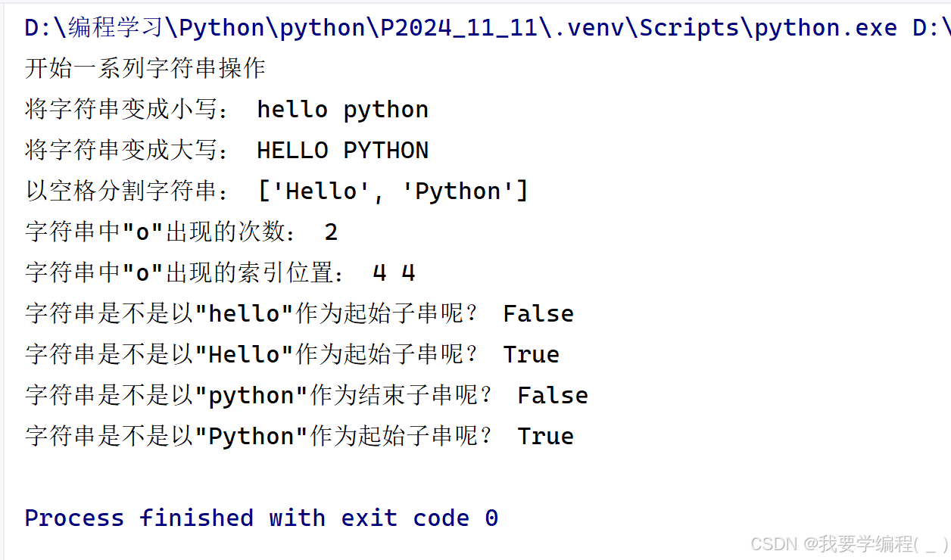Viewport: 951px width, 560px height.
Task: Click True on the "Python" line
Action: click(545, 437)
